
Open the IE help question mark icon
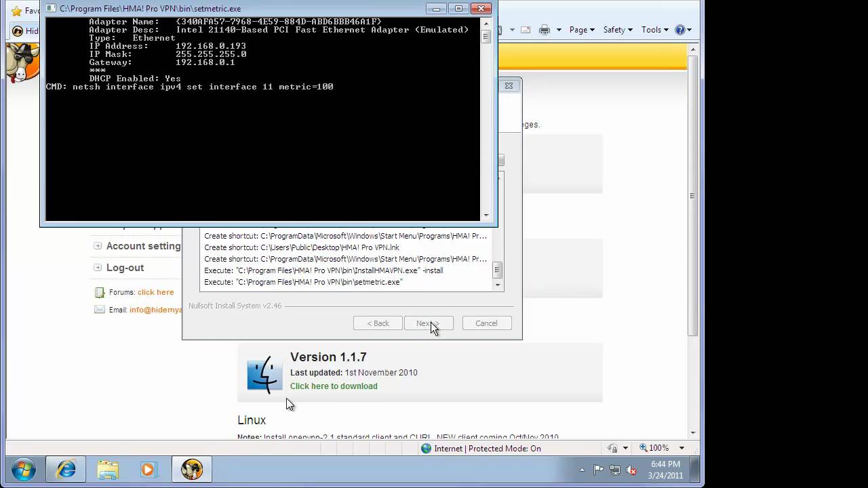[x=679, y=30]
